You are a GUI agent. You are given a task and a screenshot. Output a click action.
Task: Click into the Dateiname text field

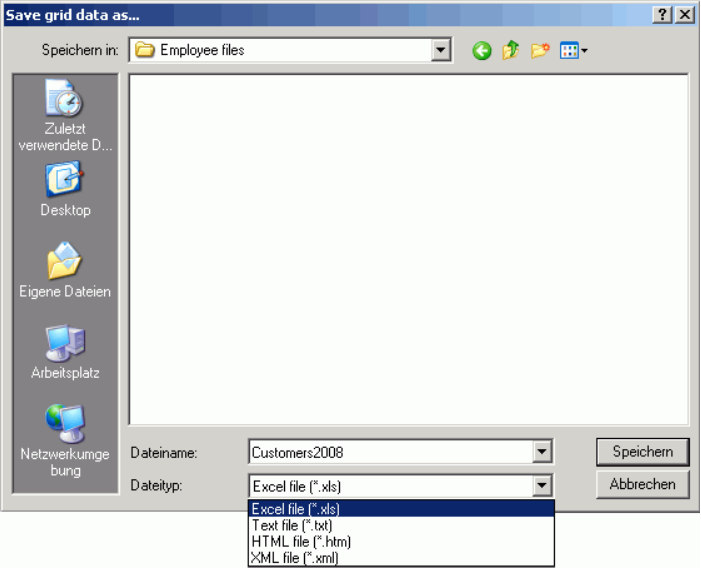click(390, 453)
